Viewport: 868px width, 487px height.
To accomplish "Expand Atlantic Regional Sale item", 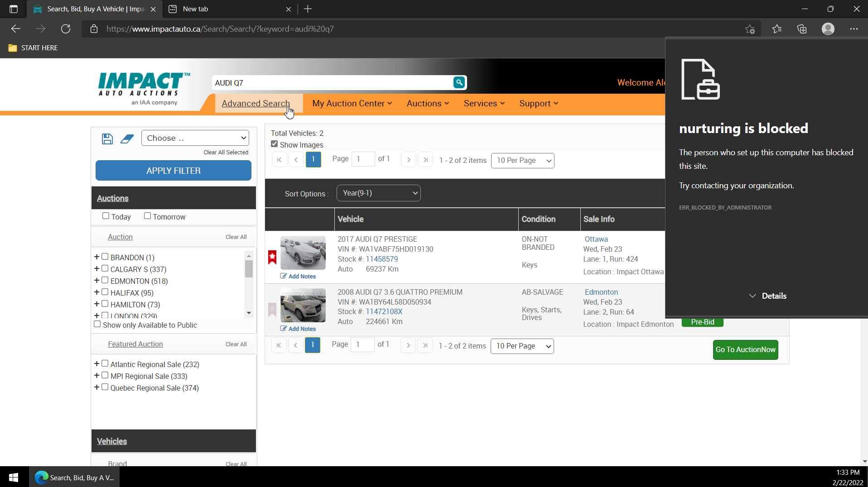I will pos(96,364).
